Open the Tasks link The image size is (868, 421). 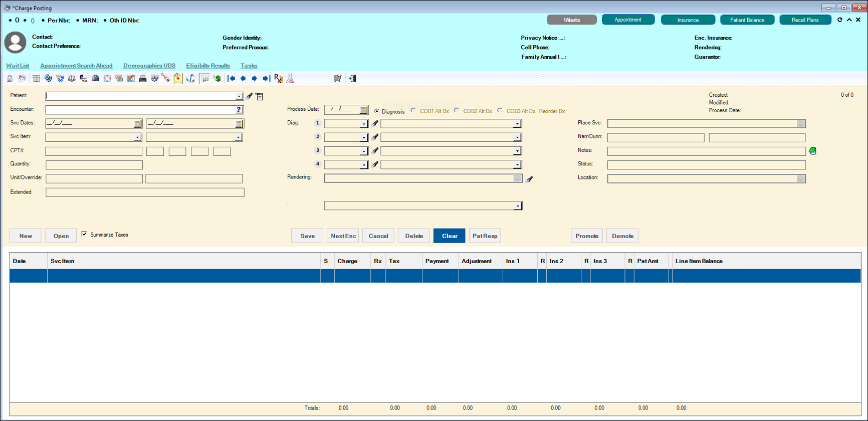(x=249, y=66)
